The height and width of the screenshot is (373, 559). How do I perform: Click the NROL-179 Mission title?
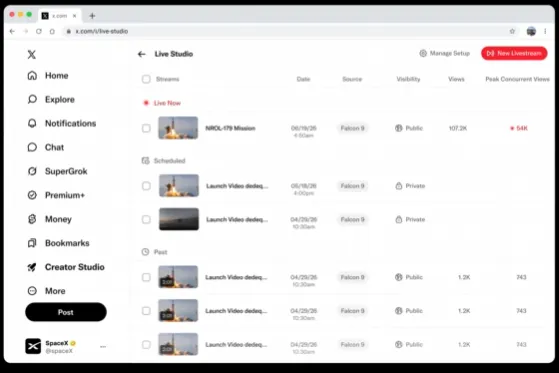[230, 128]
